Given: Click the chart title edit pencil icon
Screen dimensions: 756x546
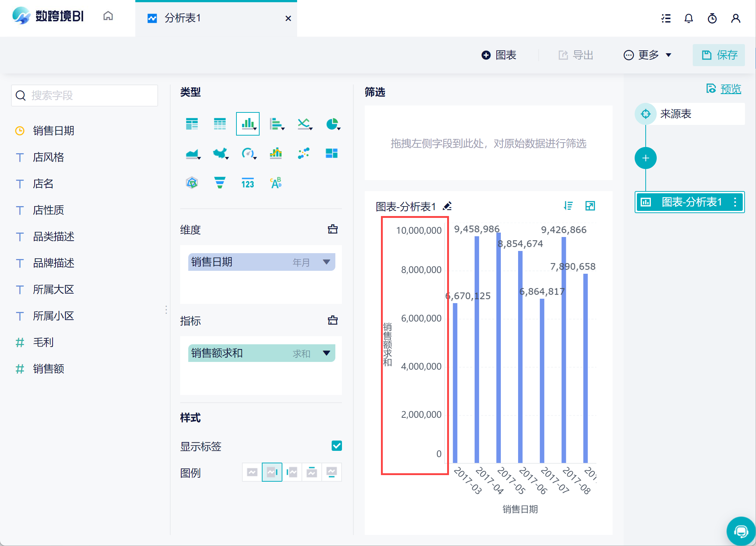Looking at the screenshot, I should point(447,206).
